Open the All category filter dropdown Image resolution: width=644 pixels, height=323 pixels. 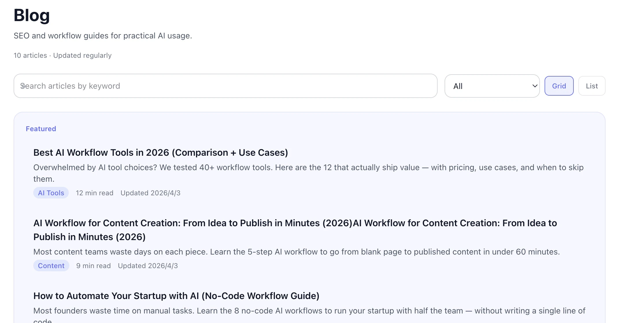(492, 86)
